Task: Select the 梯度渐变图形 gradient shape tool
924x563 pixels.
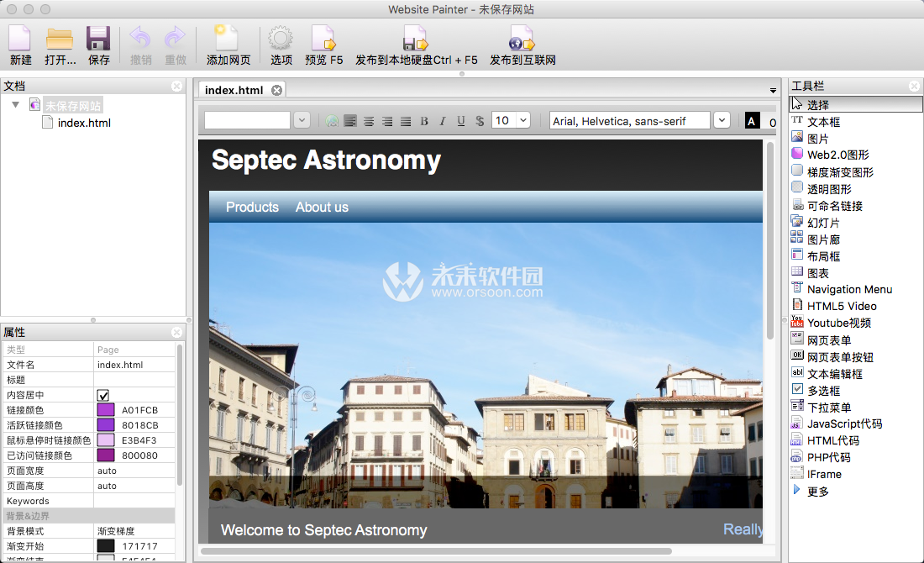Action: click(840, 171)
